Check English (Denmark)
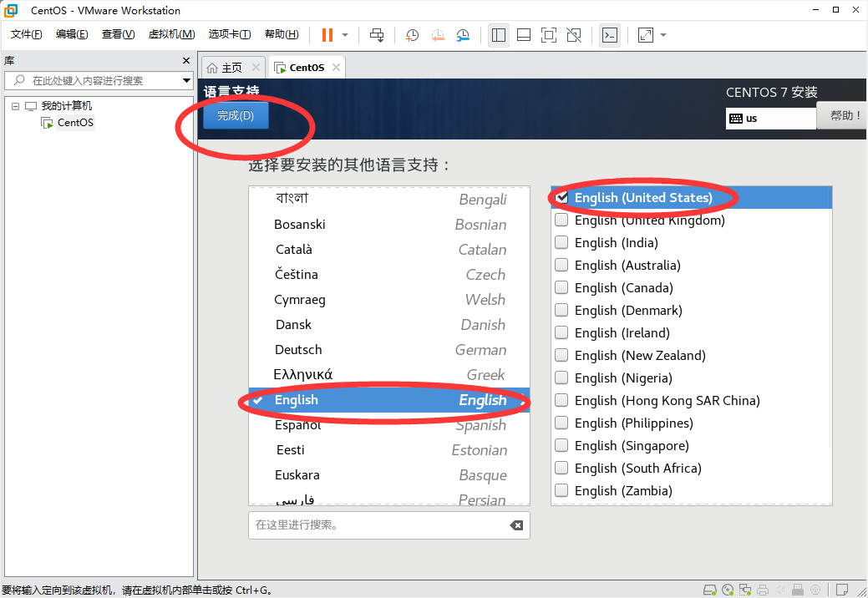The image size is (868, 598). [x=562, y=311]
